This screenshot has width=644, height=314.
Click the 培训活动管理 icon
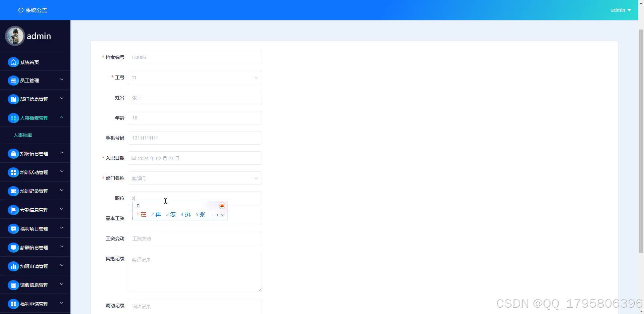tap(13, 172)
